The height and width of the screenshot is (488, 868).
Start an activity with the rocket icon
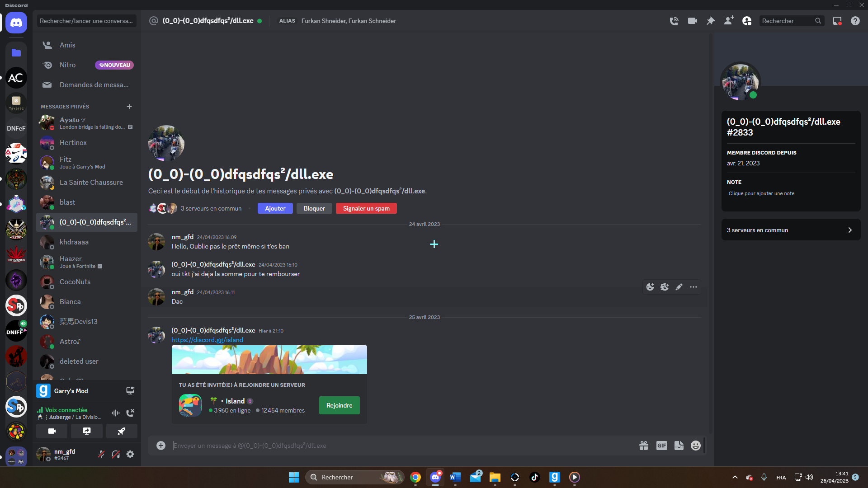[122, 431]
